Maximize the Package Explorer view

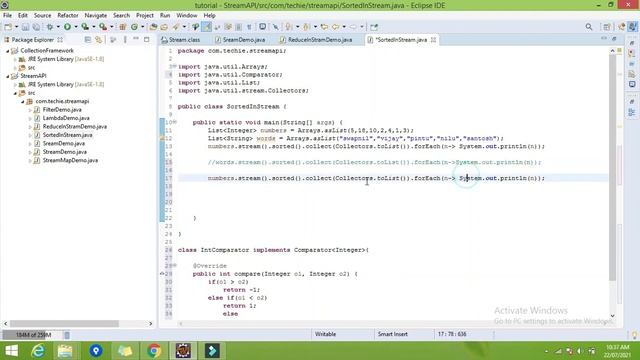coord(147,40)
